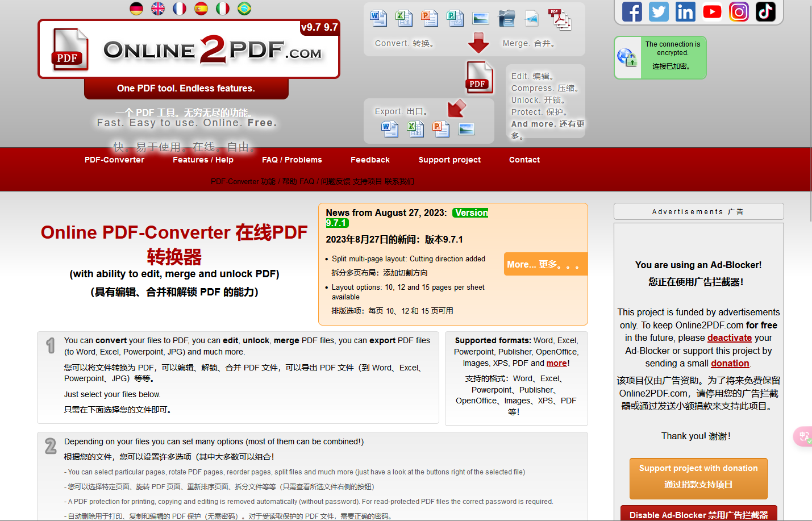Open the TikTok social icon
Viewport: 812px width, 521px height.
(x=765, y=11)
